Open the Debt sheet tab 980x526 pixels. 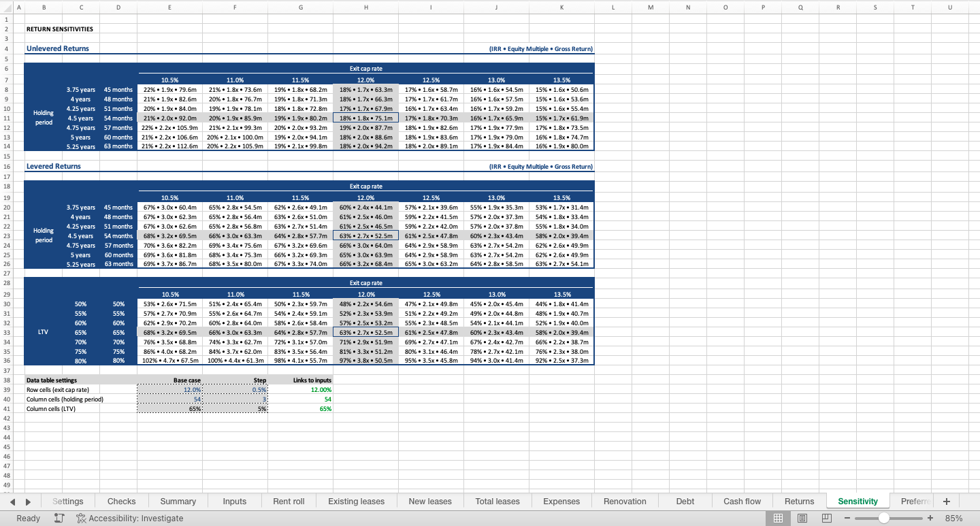(x=685, y=502)
